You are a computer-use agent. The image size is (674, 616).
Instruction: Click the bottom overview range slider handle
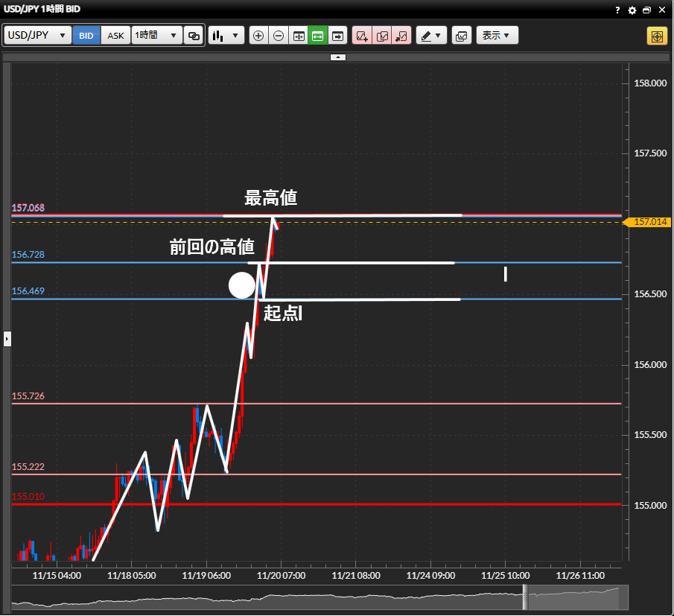point(525,597)
